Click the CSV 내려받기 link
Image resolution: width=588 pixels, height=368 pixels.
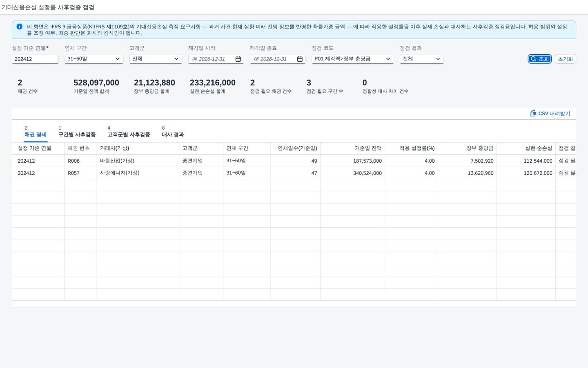pos(550,113)
